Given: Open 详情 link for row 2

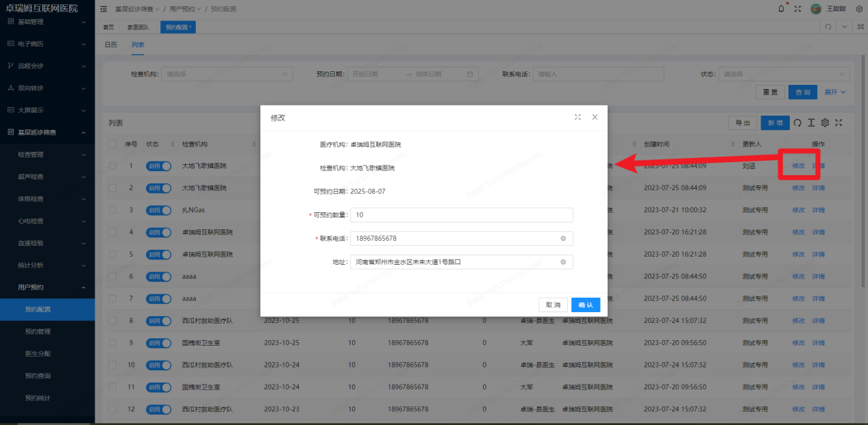Looking at the screenshot, I should point(818,188).
